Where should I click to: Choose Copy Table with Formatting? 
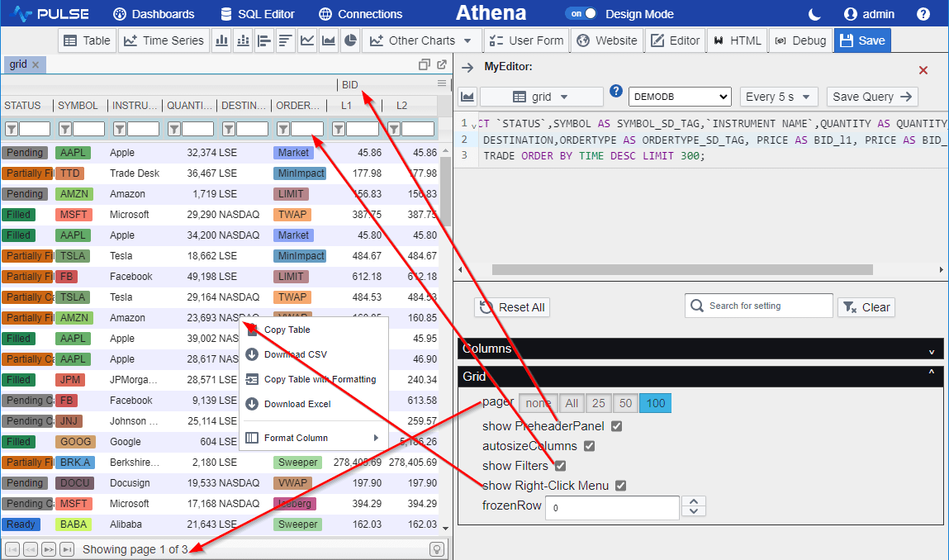click(x=314, y=380)
